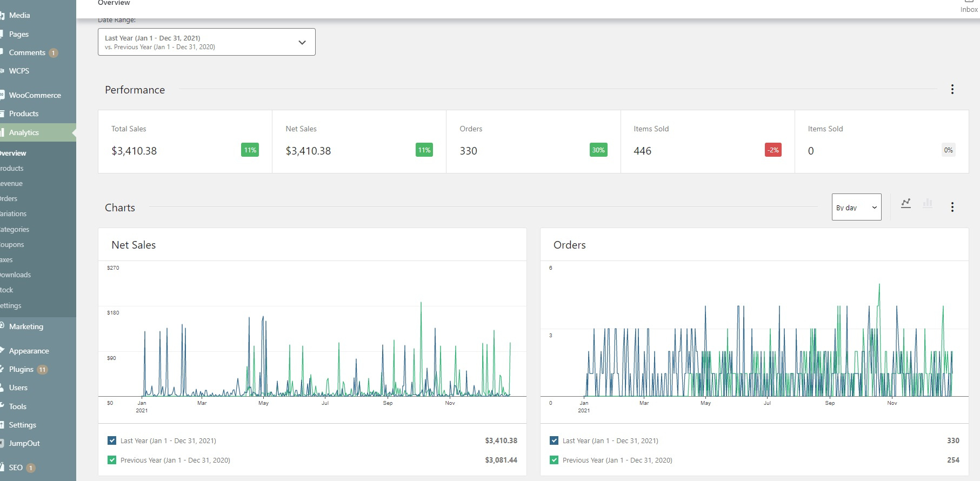Toggle Previous Year checkbox in Orders legend
980x481 pixels.
[x=554, y=460]
